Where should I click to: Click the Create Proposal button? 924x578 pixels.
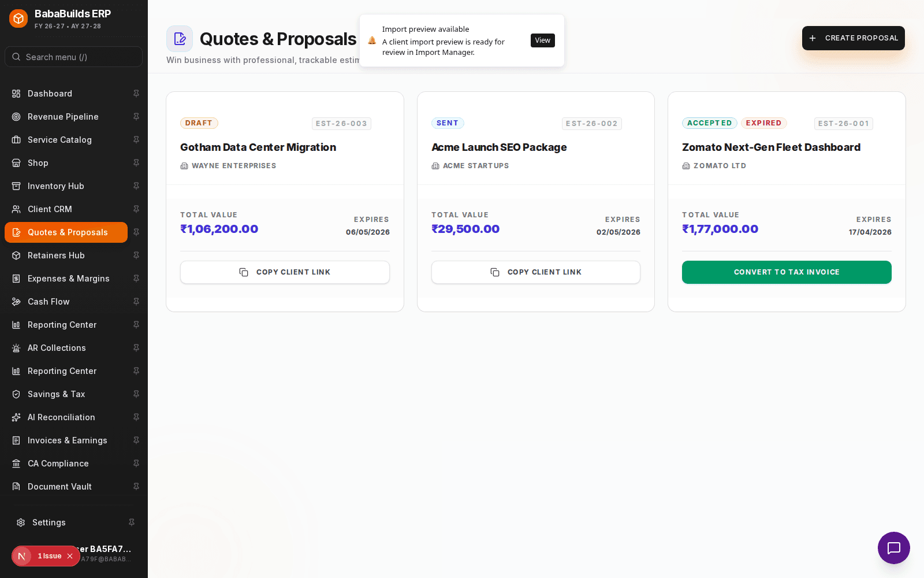pyautogui.click(x=854, y=38)
